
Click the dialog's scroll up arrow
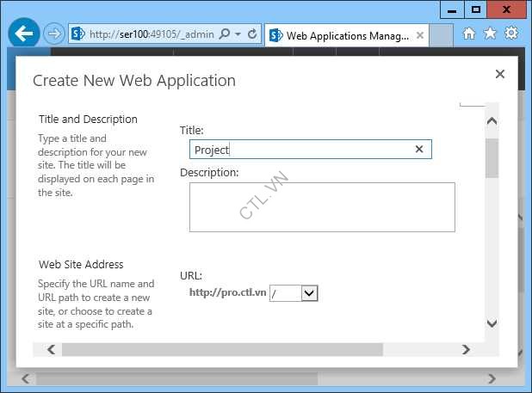492,121
